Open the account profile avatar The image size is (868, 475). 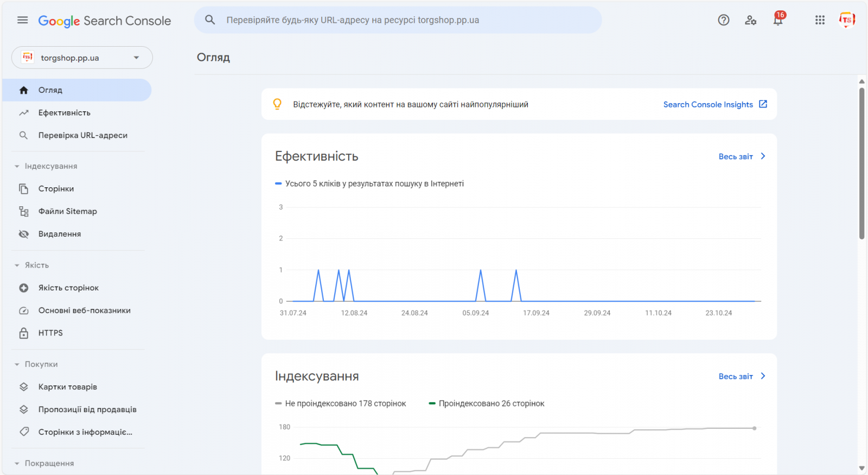coord(847,20)
